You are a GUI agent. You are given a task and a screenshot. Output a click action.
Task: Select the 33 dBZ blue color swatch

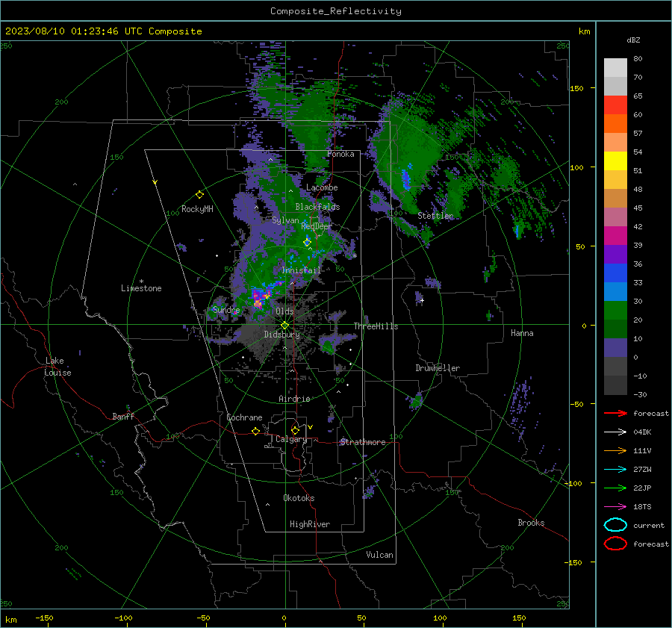click(x=615, y=273)
